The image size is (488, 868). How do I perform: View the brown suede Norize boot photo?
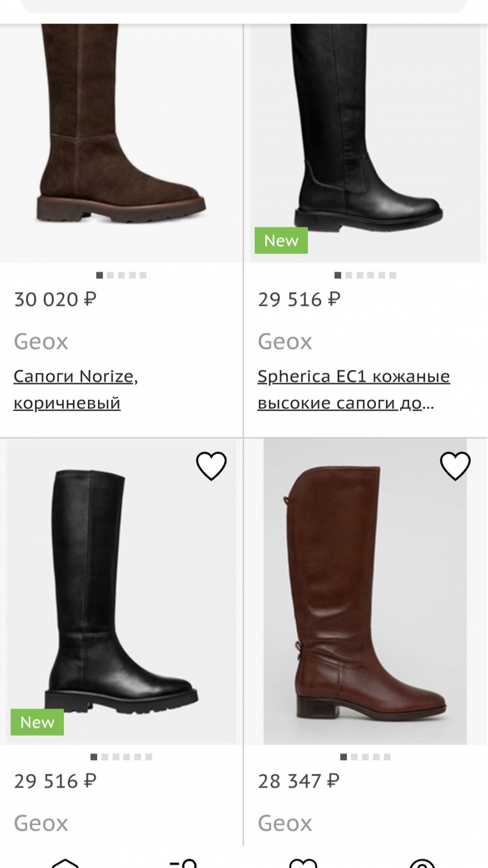[121, 142]
